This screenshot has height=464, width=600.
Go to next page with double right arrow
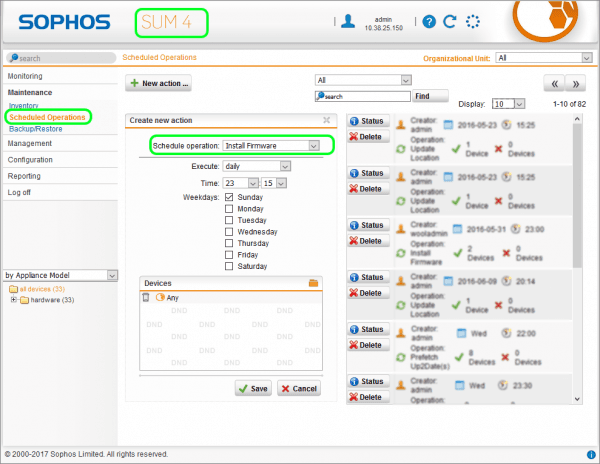coord(576,83)
